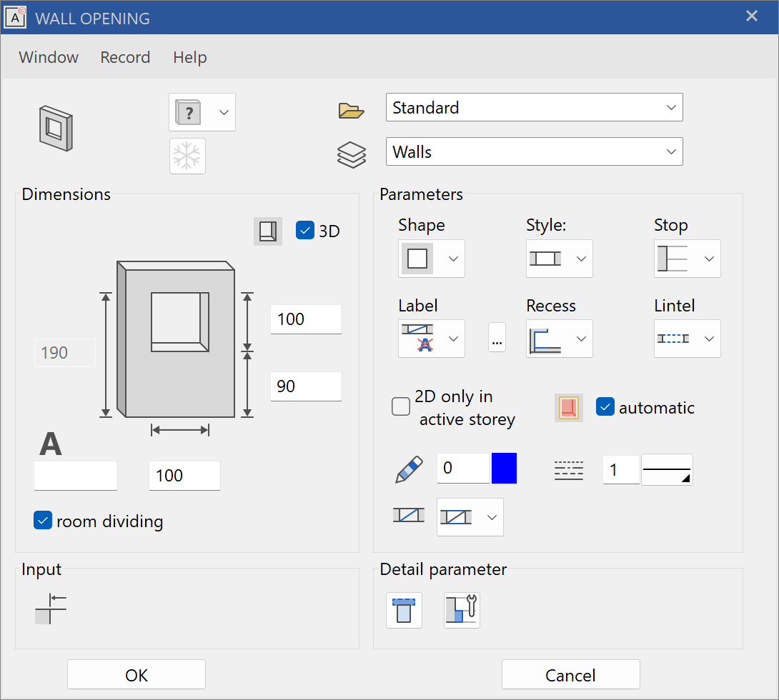Open the Record menu
The image size is (779, 700).
coord(125,57)
